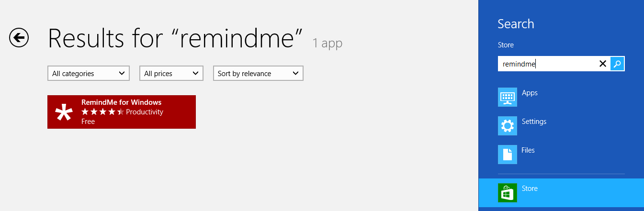Screen dimensions: 644x211
Task: Switch search scope to Apps label
Action: pyautogui.click(x=530, y=93)
